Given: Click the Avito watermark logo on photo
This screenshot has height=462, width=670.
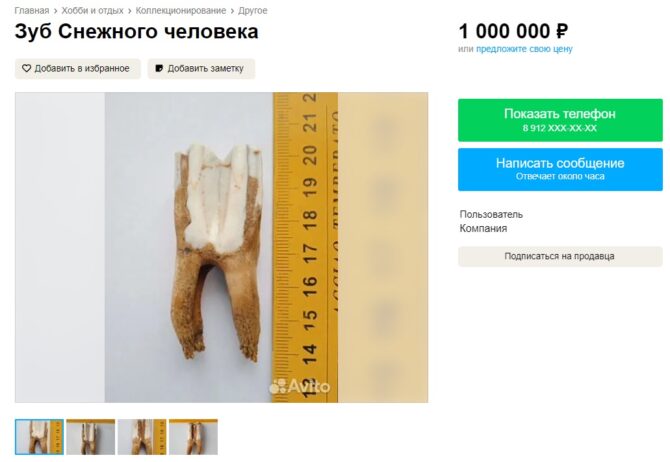Looking at the screenshot, I should pos(300,386).
